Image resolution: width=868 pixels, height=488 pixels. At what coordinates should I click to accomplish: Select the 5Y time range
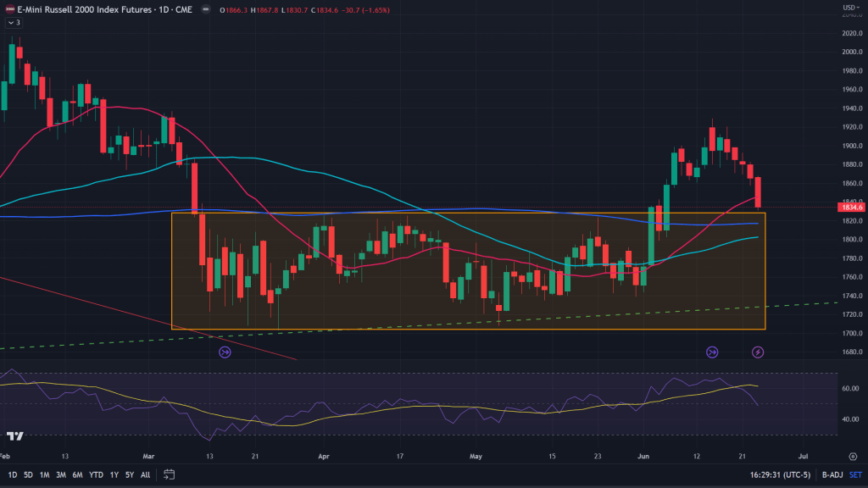[x=128, y=474]
